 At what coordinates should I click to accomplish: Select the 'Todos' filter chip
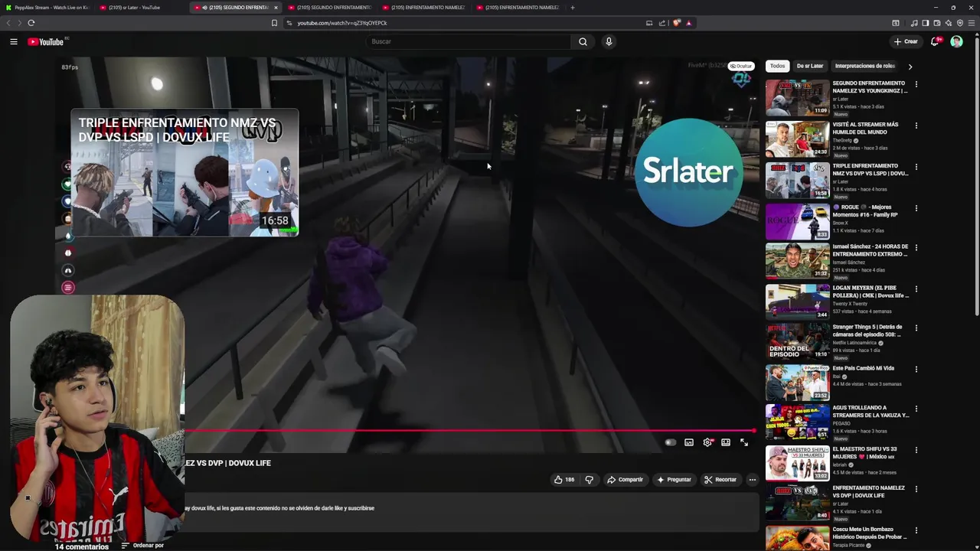[777, 66]
